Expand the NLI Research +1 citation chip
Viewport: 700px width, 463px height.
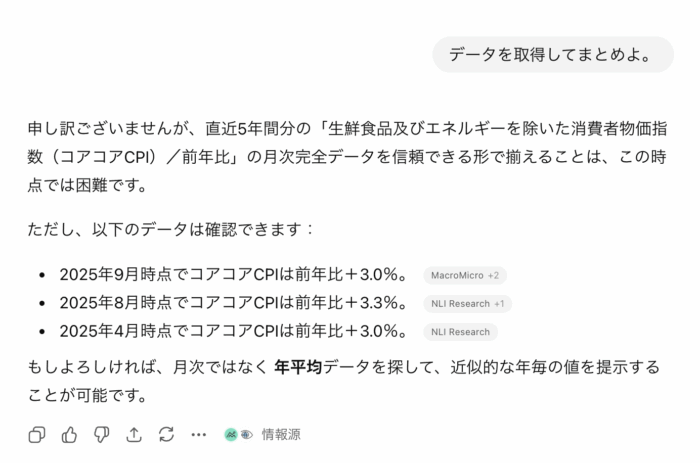click(468, 303)
